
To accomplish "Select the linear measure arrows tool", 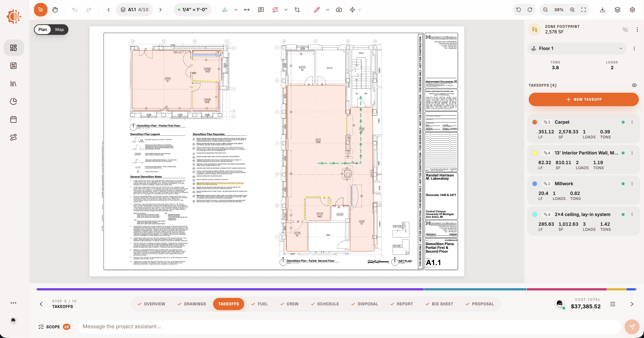I will click(247, 10).
